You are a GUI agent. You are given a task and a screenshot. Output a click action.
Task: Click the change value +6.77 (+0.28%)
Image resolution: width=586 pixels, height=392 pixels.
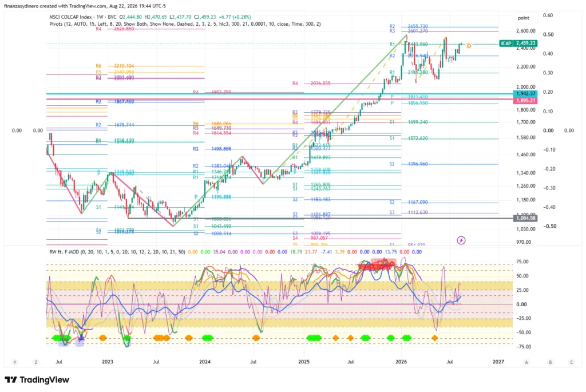click(235, 17)
